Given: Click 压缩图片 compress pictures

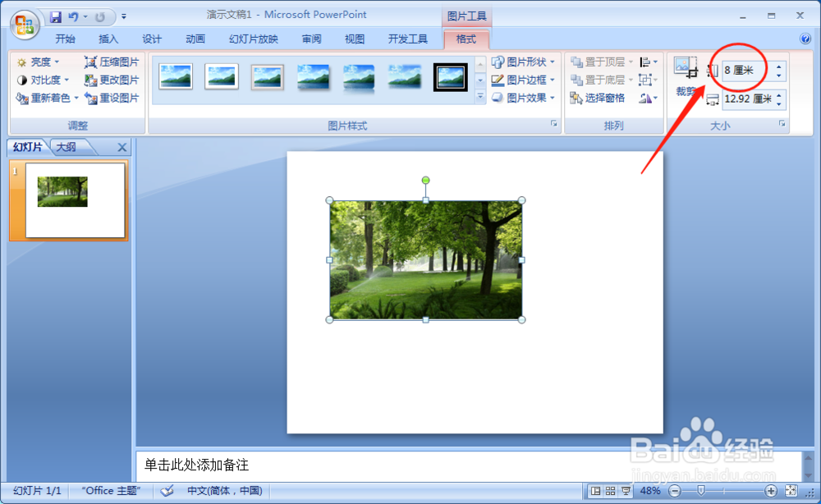Looking at the screenshot, I should [x=112, y=62].
